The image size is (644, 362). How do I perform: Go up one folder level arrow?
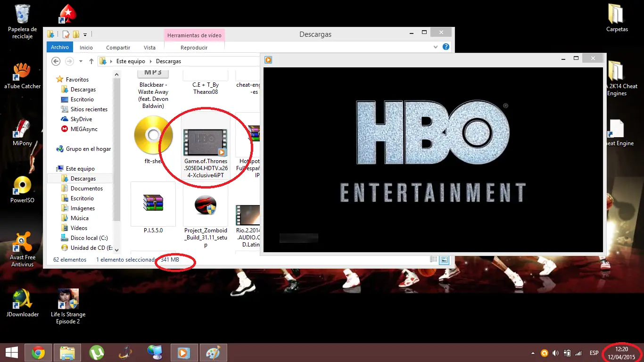click(x=91, y=61)
